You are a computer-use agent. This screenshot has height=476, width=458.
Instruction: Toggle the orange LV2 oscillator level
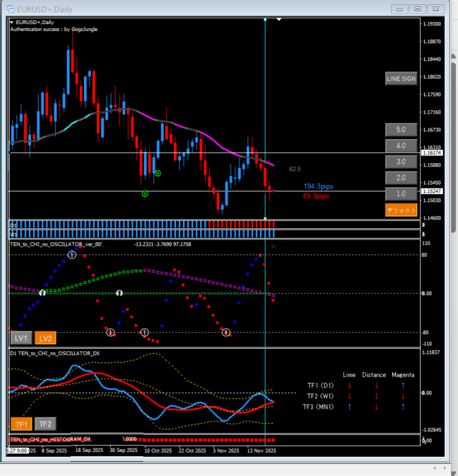pos(46,338)
